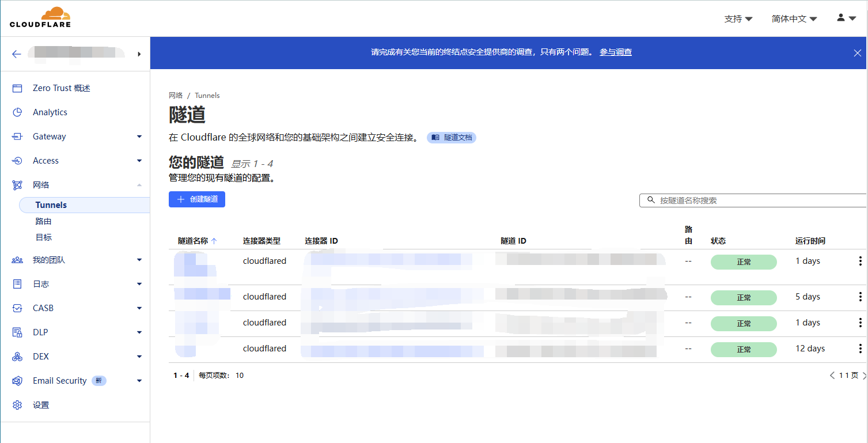Collapse the 网络 section
Screen dimensions: 868x443
click(x=139, y=185)
